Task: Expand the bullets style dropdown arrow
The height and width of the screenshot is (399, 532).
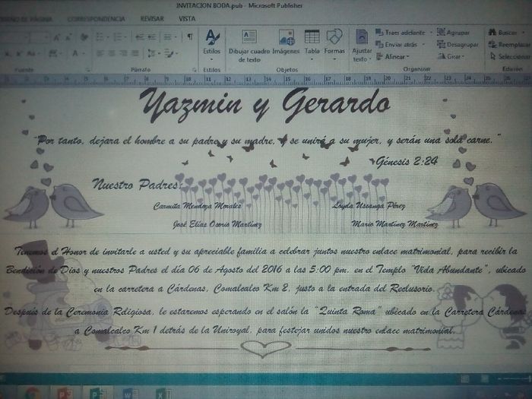Action: [108, 37]
